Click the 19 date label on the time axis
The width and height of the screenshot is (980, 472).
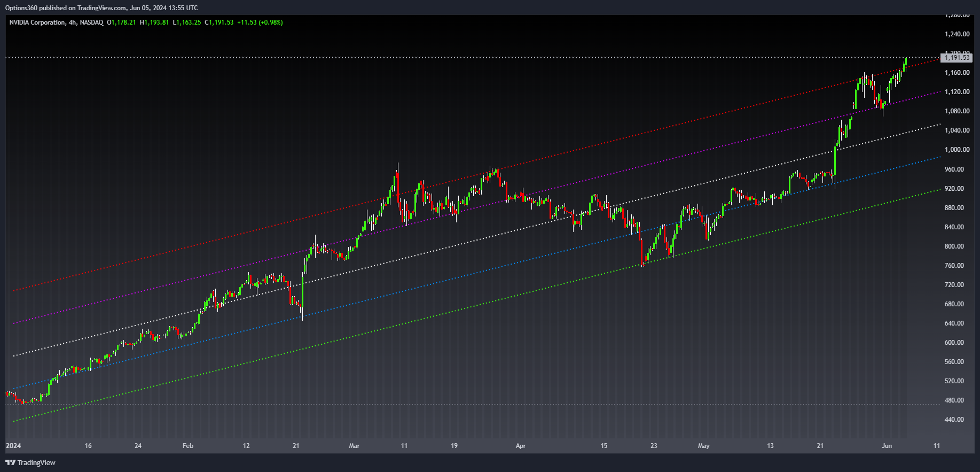tap(454, 446)
